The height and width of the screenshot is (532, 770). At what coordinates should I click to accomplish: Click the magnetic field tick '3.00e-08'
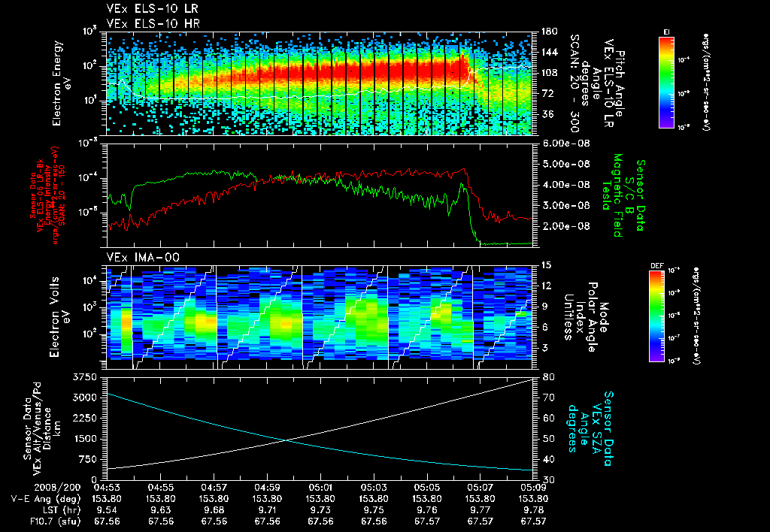[x=565, y=205]
